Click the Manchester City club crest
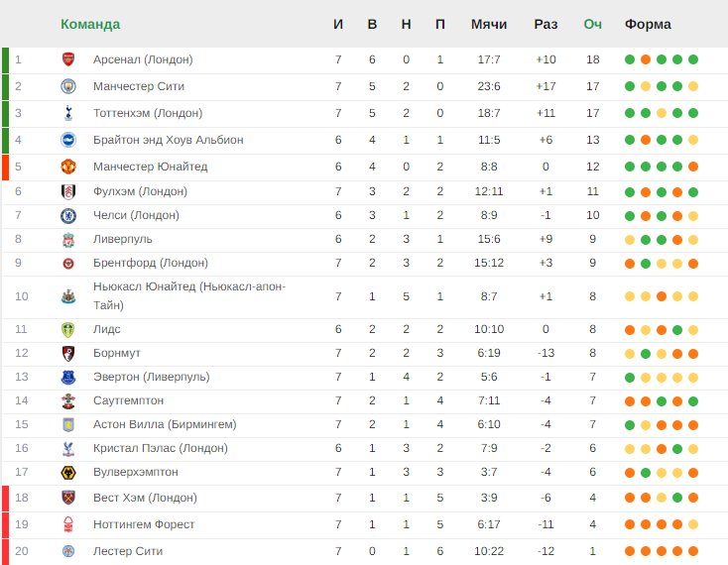This screenshot has height=565, width=728. point(68,86)
